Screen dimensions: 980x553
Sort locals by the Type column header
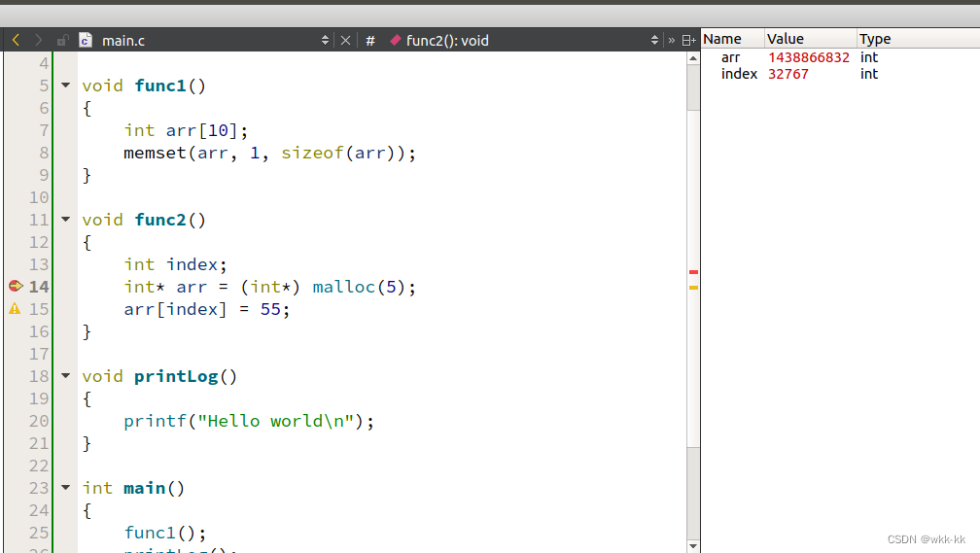click(x=918, y=39)
